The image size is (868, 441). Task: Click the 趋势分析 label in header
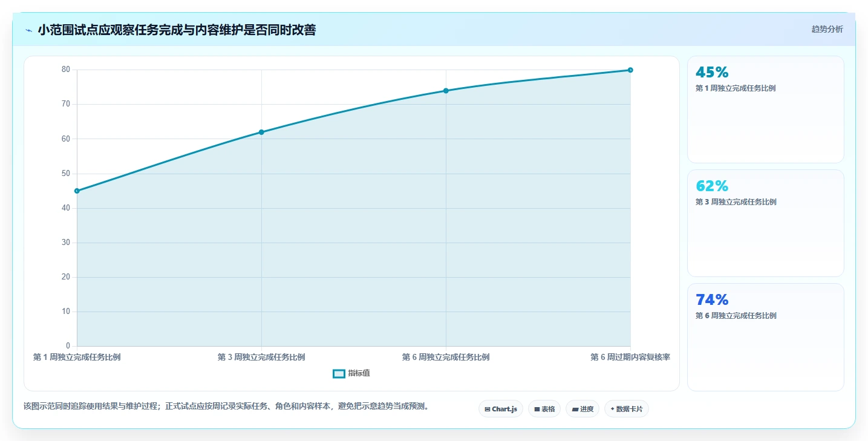click(827, 29)
